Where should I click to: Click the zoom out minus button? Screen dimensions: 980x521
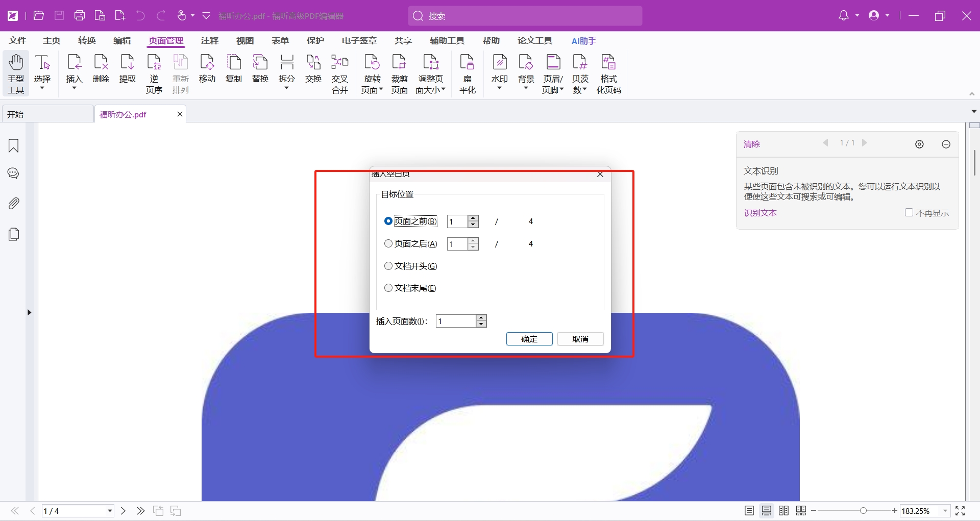point(814,511)
